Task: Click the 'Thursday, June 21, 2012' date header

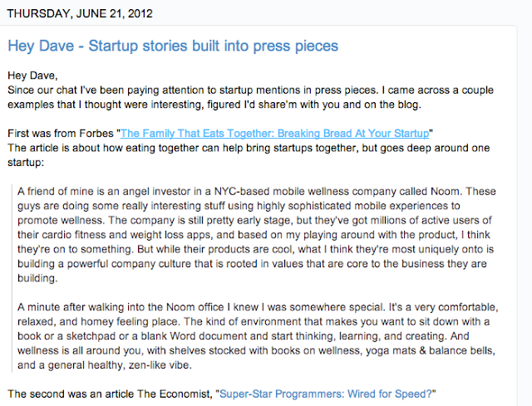Action: click(x=80, y=13)
